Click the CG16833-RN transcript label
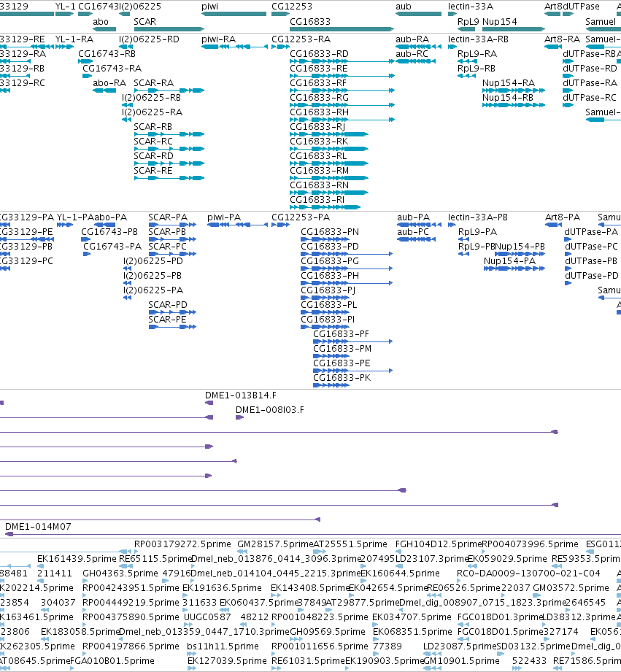621x672 pixels. [320, 185]
